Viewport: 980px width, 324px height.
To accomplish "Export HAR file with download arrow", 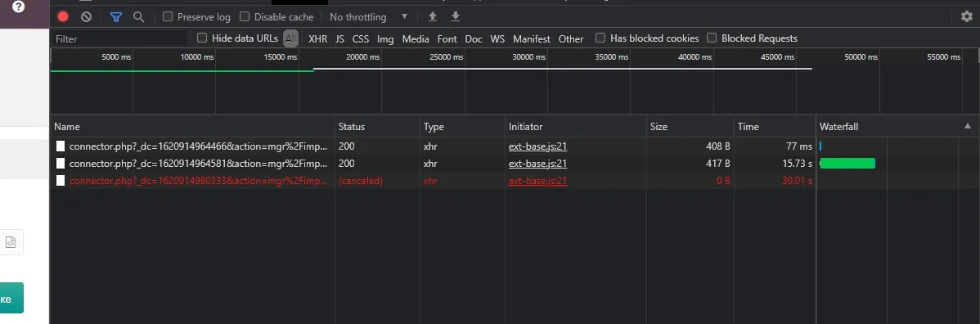I will 456,16.
